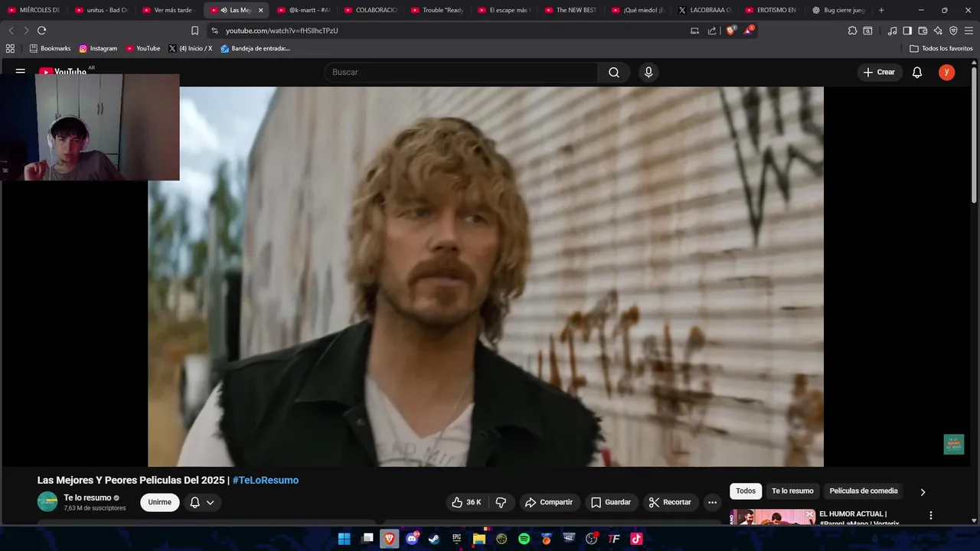This screenshot has width=980, height=551.
Task: Switch to the Ver más tarde tab
Action: pos(168,10)
